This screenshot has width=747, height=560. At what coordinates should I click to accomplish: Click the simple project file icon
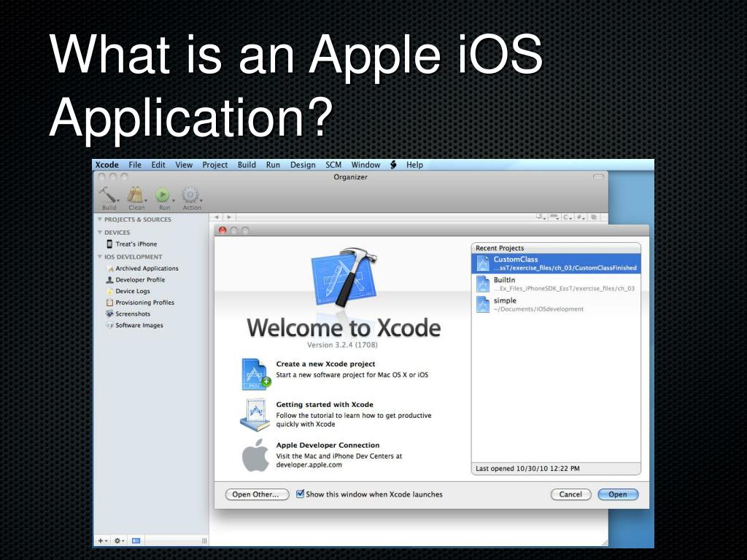[x=483, y=305]
